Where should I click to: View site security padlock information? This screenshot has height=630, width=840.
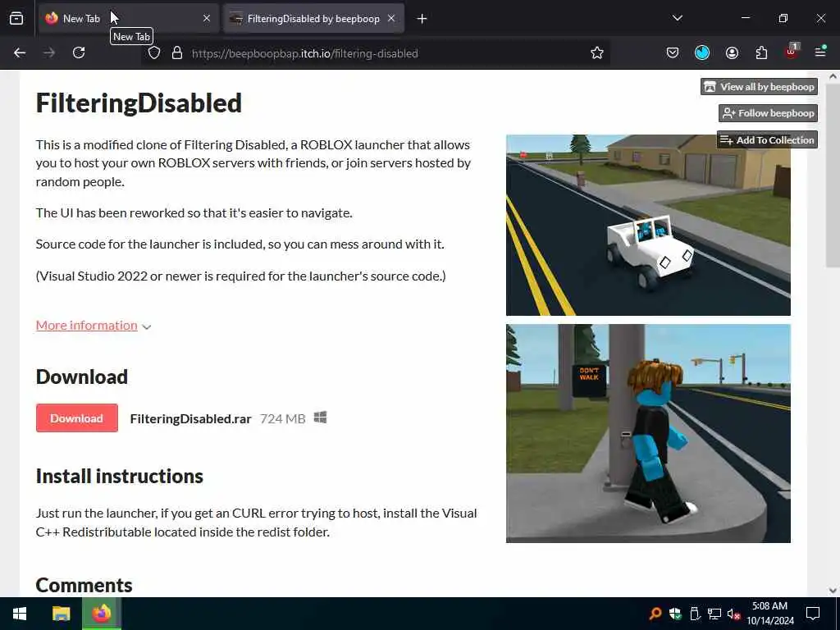coord(177,53)
